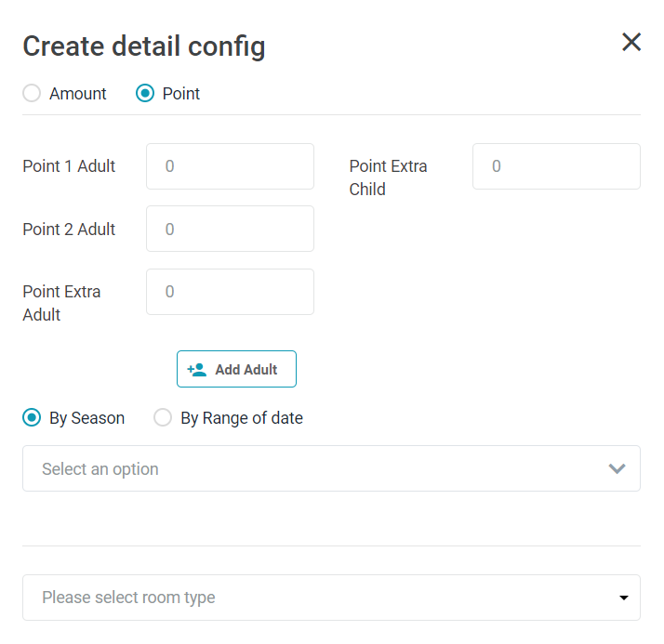This screenshot has height=644, width=664.
Task: Click the "Point Extra Child" label text
Action: coord(388,177)
